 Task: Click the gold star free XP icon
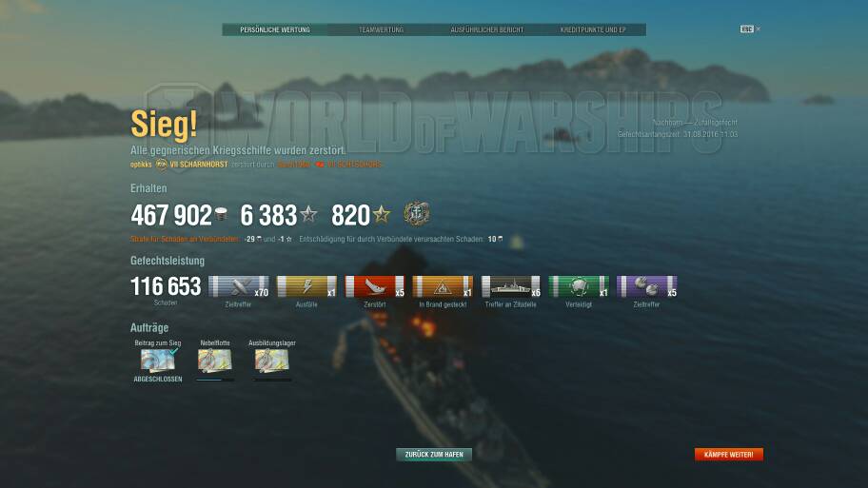pyautogui.click(x=382, y=214)
